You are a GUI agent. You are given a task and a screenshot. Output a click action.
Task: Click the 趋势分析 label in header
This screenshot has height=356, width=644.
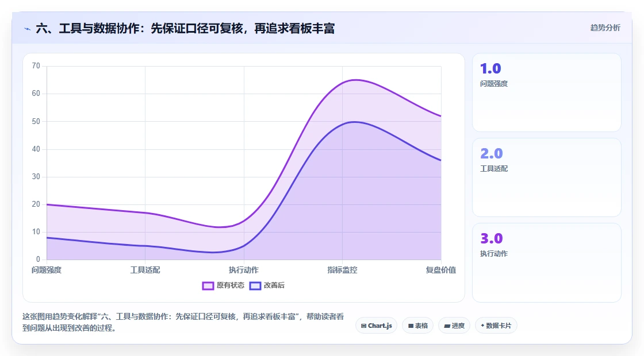tap(605, 28)
